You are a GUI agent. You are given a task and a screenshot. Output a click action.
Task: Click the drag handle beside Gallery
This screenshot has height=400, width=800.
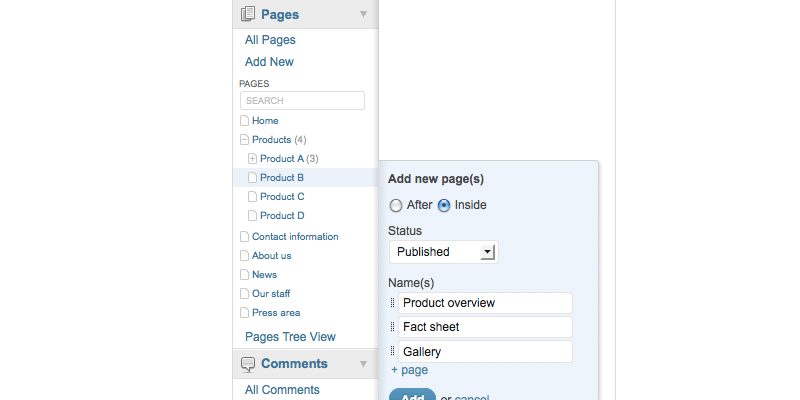pyautogui.click(x=393, y=352)
